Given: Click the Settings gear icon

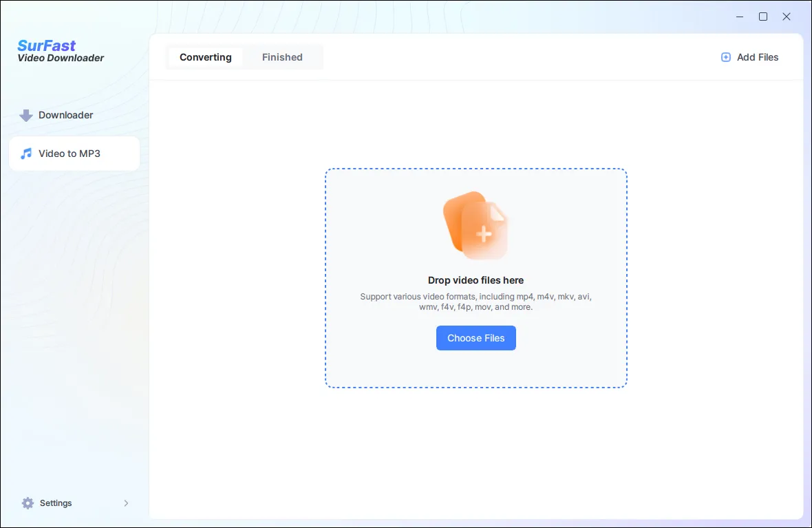Looking at the screenshot, I should click(28, 503).
